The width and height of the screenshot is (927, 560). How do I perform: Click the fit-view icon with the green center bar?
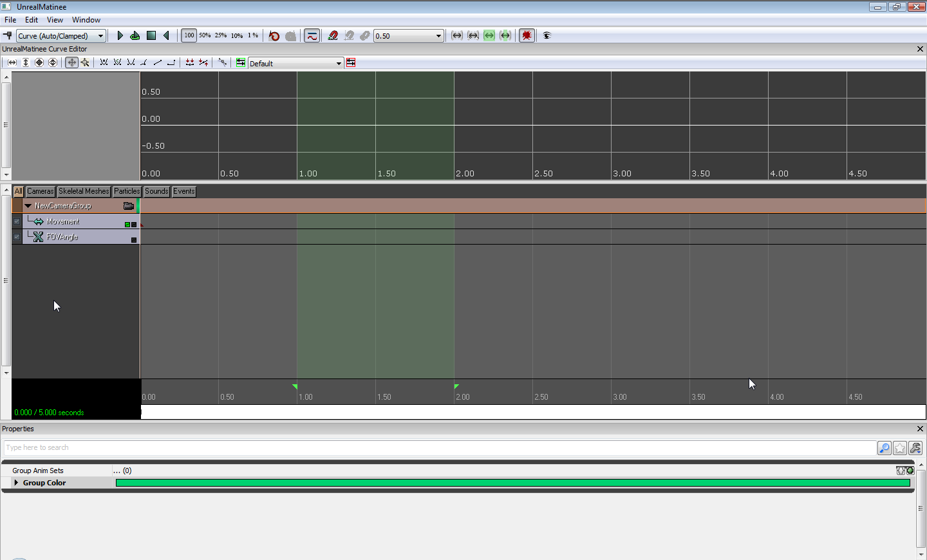(505, 35)
